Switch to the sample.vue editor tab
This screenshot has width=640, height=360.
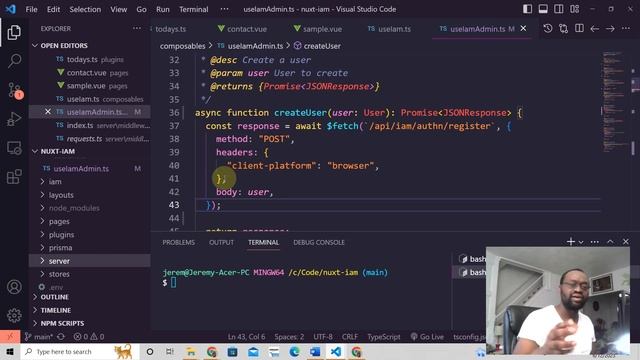coord(318,29)
